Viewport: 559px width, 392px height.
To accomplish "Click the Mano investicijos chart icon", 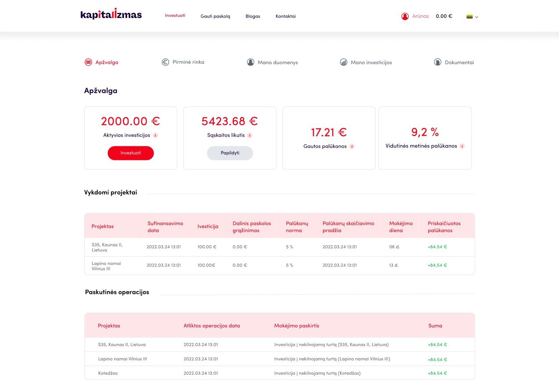I will coord(344,62).
